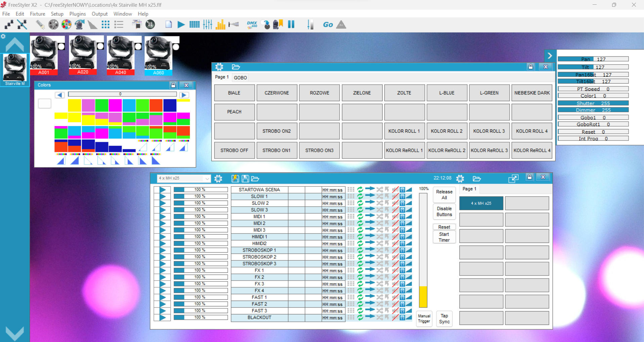Viewport: 644px width, 342px height.
Task: Toggle lock icon on Colors panel
Action: click(173, 85)
